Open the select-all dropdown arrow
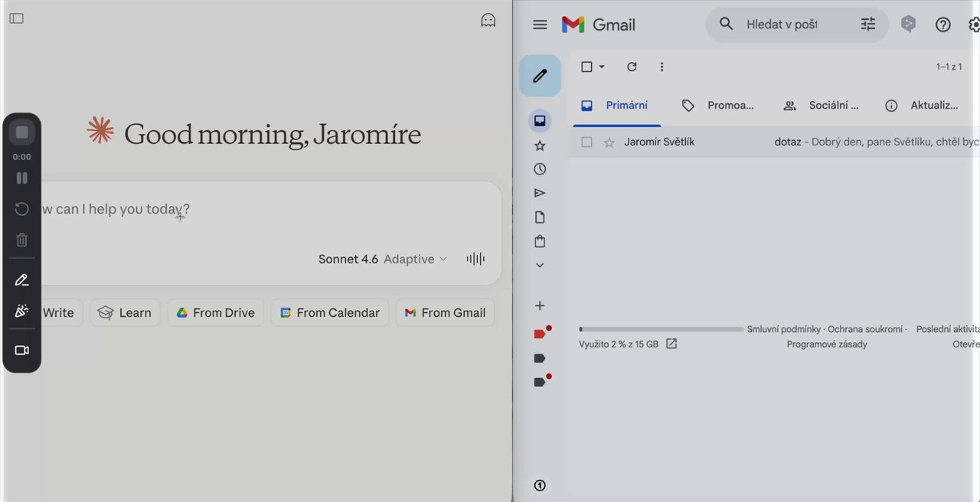This screenshot has height=502, width=980. [x=602, y=67]
